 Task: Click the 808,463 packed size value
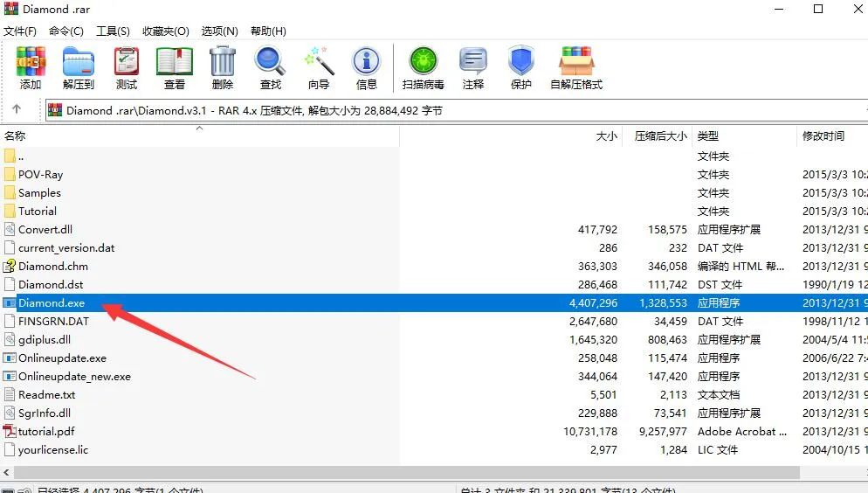(668, 339)
